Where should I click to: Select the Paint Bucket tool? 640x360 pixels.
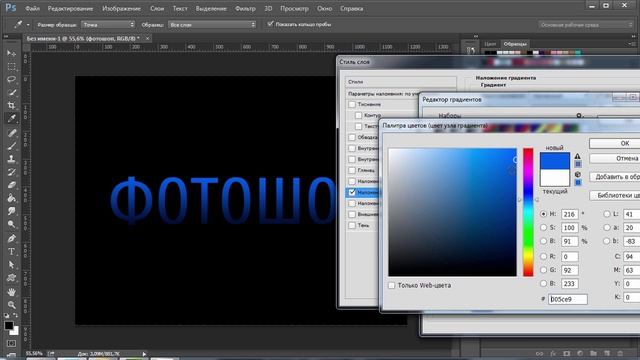pos(11,198)
